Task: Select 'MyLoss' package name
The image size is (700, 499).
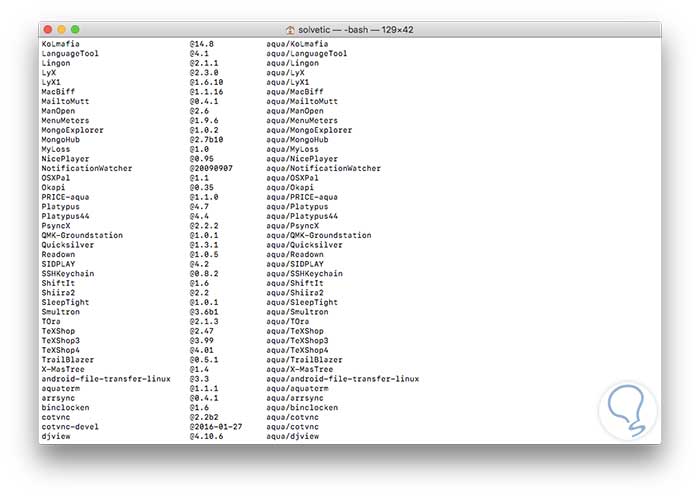Action: click(56, 149)
